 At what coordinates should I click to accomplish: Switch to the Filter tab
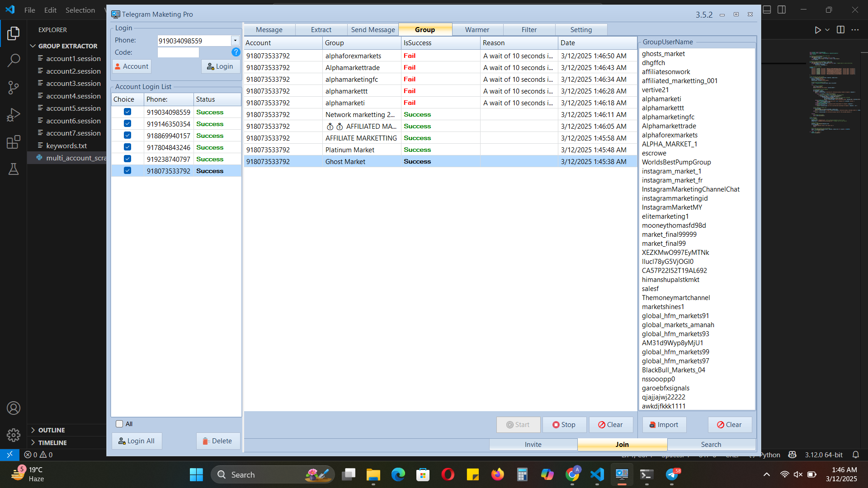(x=529, y=30)
